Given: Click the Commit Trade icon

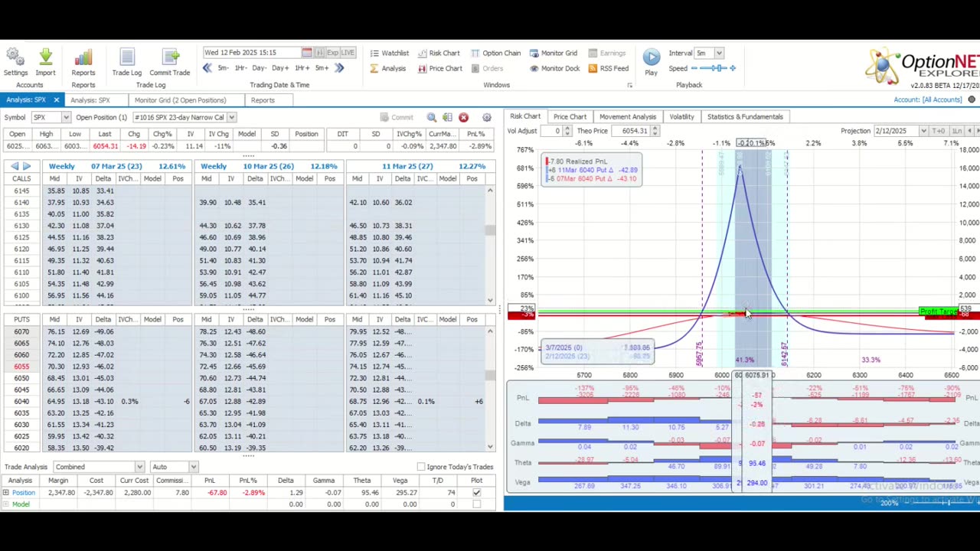Looking at the screenshot, I should click(x=170, y=57).
